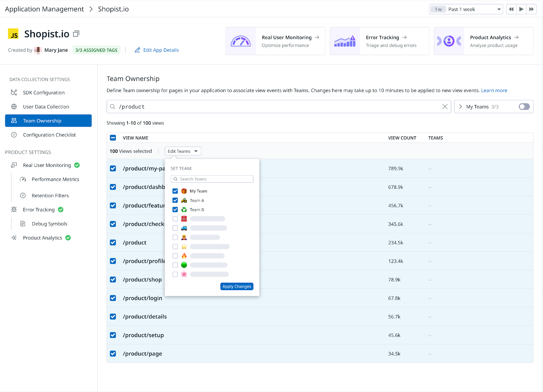Toggle the select-all checkbox in table header
This screenshot has width=543, height=392.
point(113,138)
